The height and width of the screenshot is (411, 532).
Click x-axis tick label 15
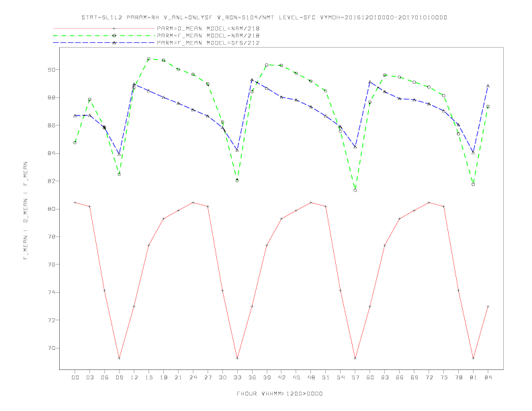149,377
